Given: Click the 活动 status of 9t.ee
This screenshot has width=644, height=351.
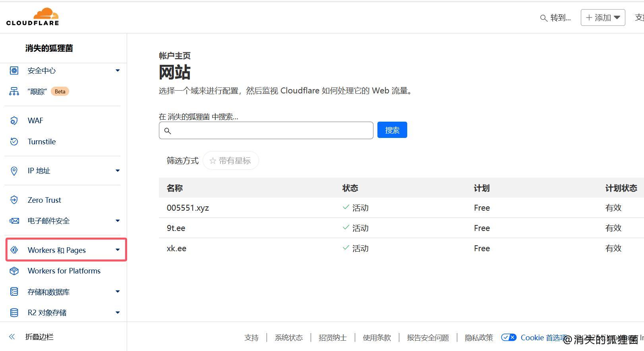Looking at the screenshot, I should tap(356, 228).
